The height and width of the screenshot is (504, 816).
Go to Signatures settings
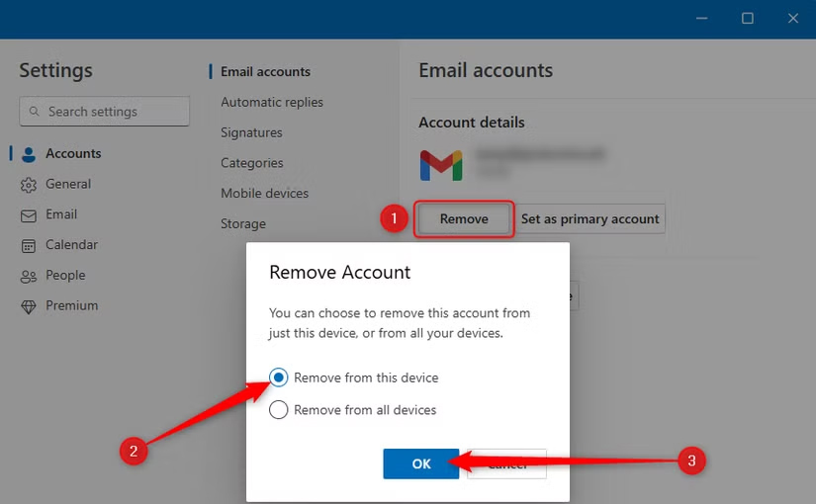tap(251, 132)
